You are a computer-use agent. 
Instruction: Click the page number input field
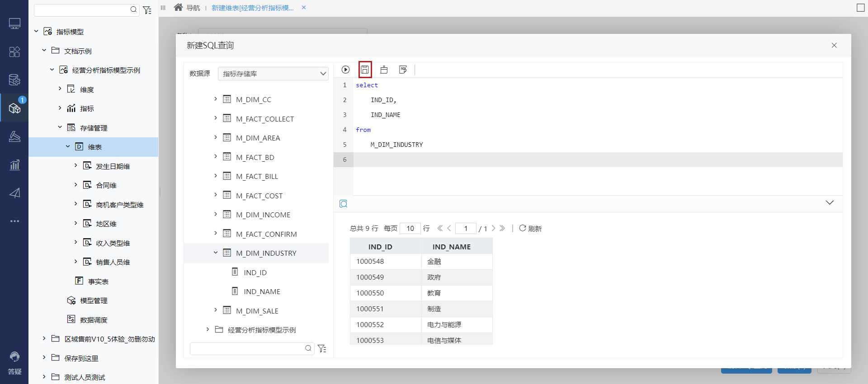(x=466, y=228)
